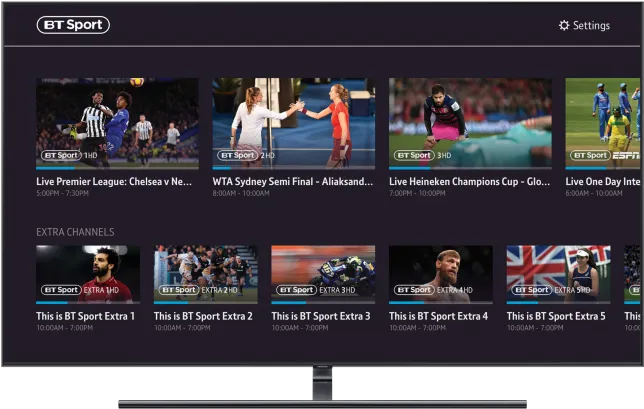The height and width of the screenshot is (409, 644).
Task: Click the progress bar under WTA Sydney thumbnail
Action: [294, 168]
